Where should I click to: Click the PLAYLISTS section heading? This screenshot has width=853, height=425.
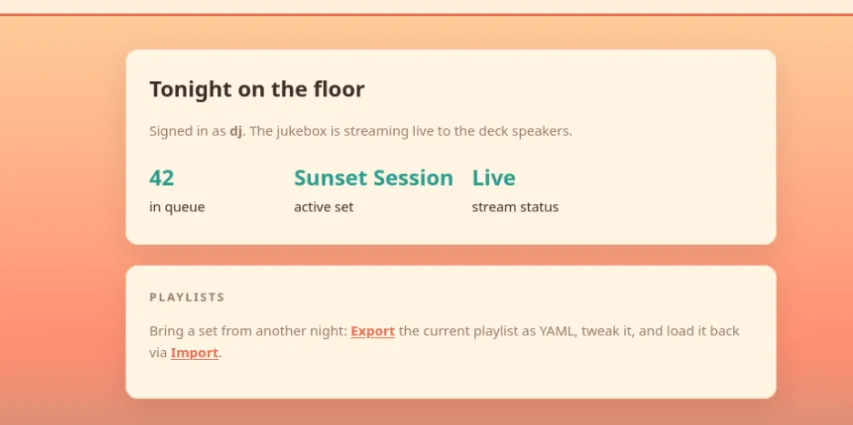tap(187, 297)
